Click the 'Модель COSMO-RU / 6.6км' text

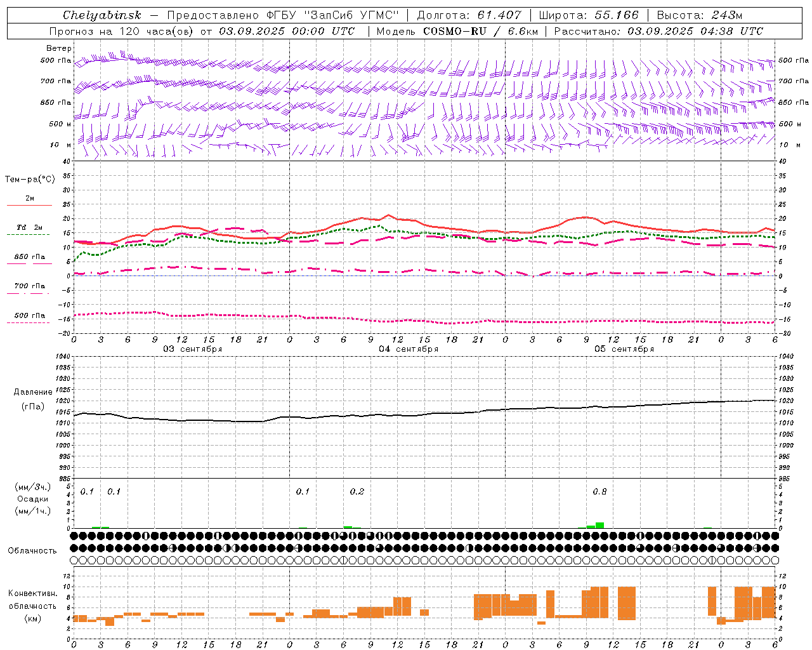pos(457,31)
